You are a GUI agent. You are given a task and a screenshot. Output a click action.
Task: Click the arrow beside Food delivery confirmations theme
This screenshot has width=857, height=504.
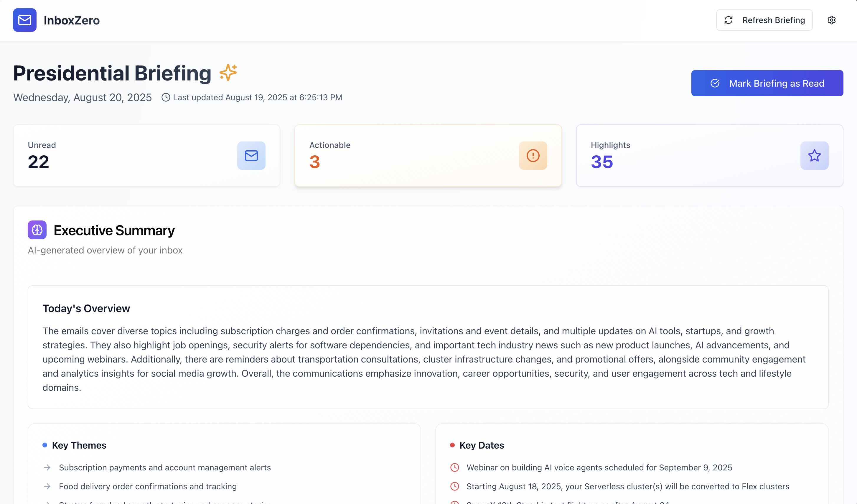click(x=47, y=486)
